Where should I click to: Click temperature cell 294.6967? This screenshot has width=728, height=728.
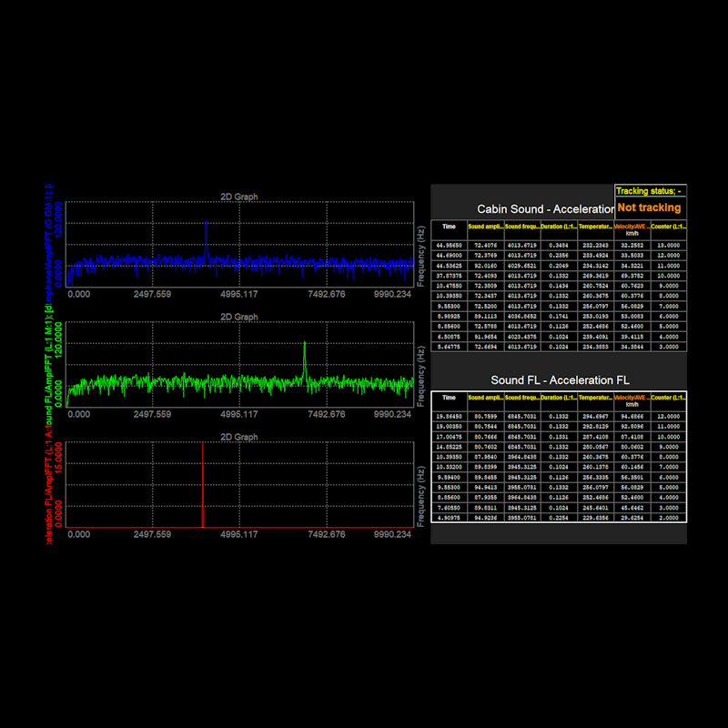pos(595,417)
